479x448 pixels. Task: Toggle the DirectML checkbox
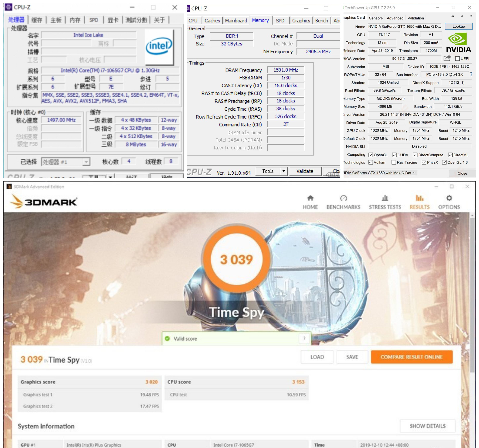click(450, 155)
